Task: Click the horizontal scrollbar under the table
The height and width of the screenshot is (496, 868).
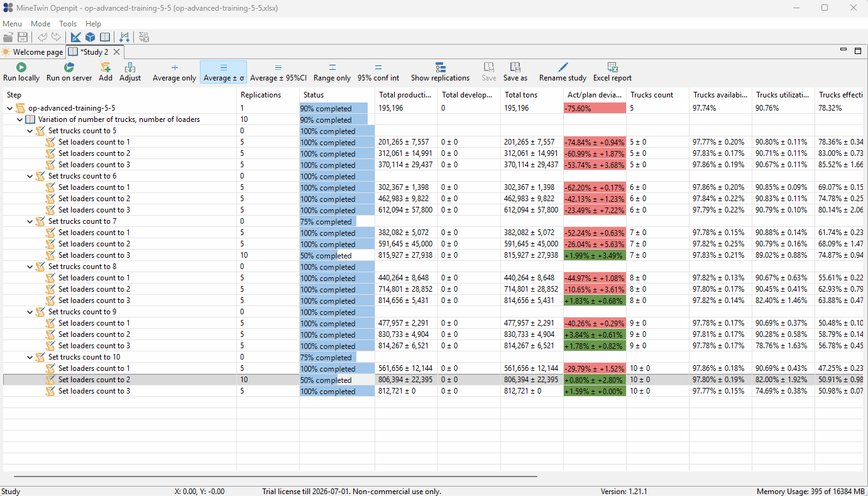Action: point(275,477)
